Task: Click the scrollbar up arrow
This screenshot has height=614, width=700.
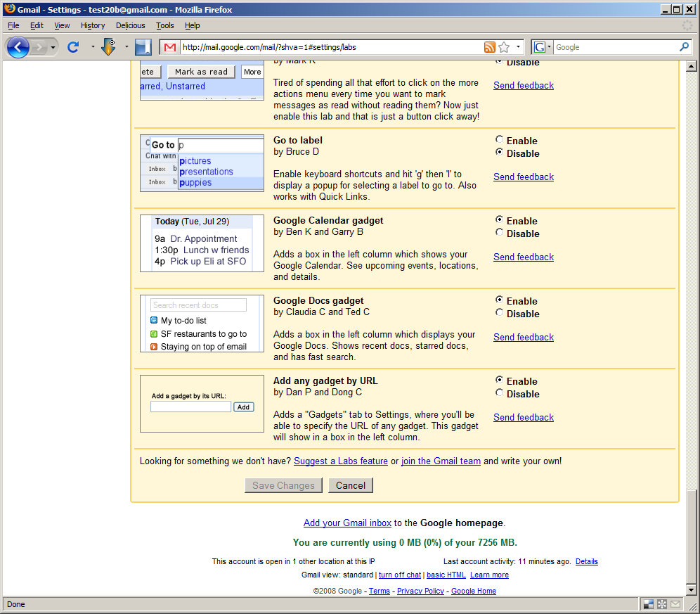Action: pyautogui.click(x=691, y=67)
